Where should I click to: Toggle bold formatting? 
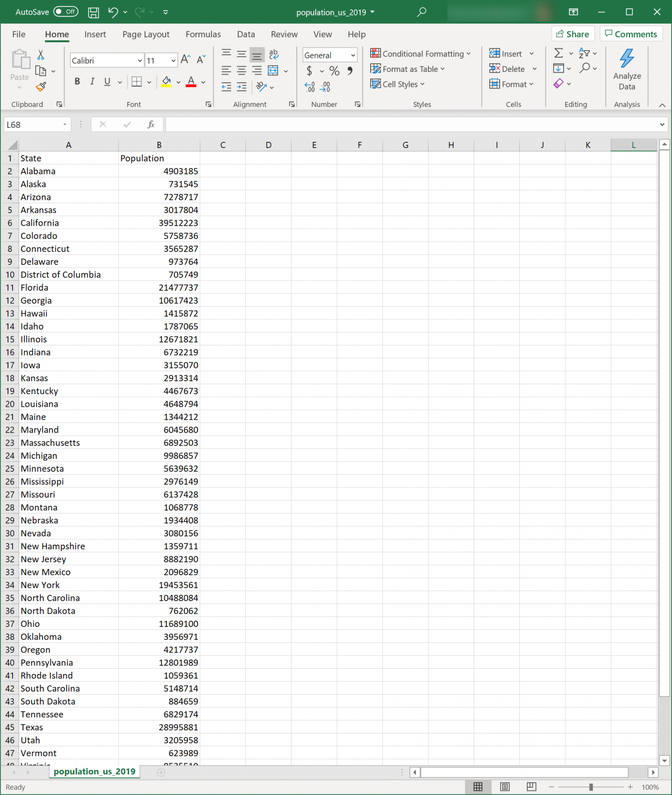[77, 81]
